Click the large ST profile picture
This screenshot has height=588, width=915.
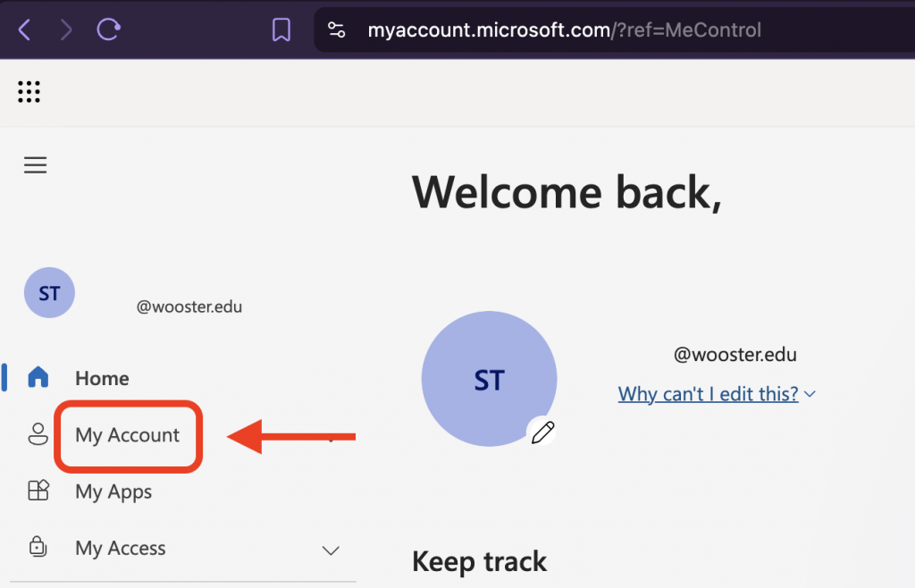[x=489, y=379]
